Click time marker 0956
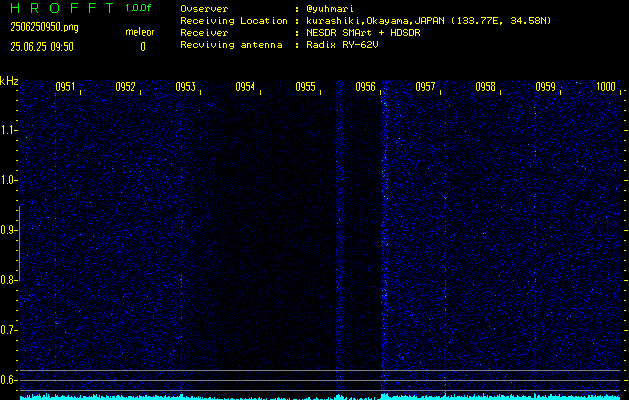The image size is (629, 400). [x=365, y=87]
